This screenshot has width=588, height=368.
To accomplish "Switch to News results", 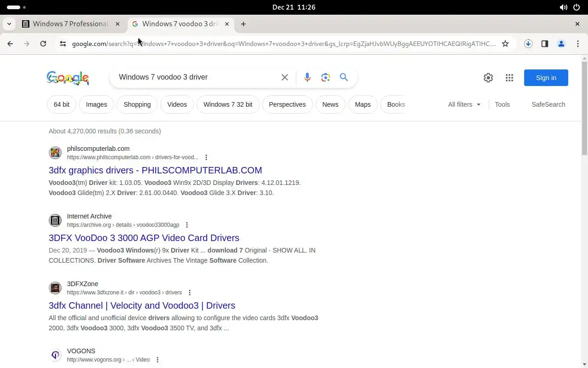I will point(330,104).
